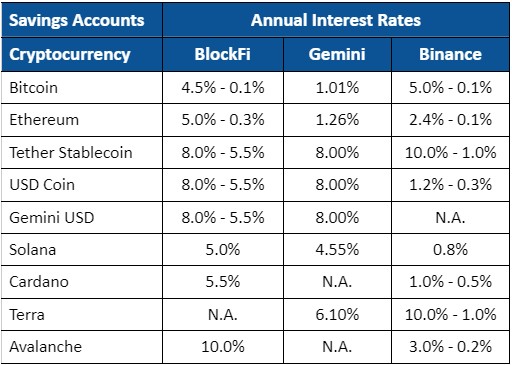Select the Annual Interest Rates header
Screen dimensions: 512x365
[336, 20]
